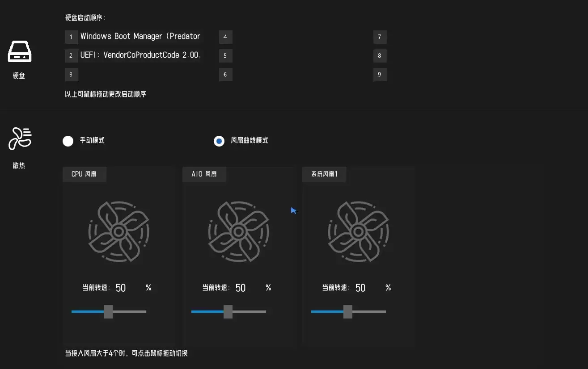The height and width of the screenshot is (369, 588).
Task: Click the CPU 风扇 fan graphic
Action: point(118,231)
